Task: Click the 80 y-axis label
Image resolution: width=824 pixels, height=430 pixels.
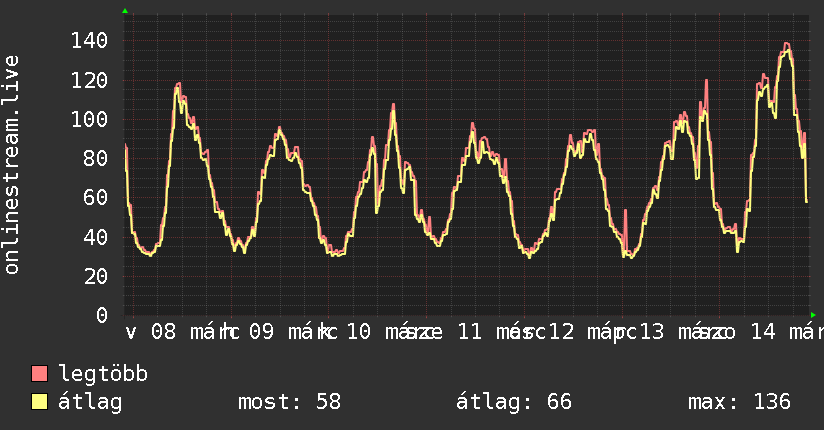Action: pos(96,158)
